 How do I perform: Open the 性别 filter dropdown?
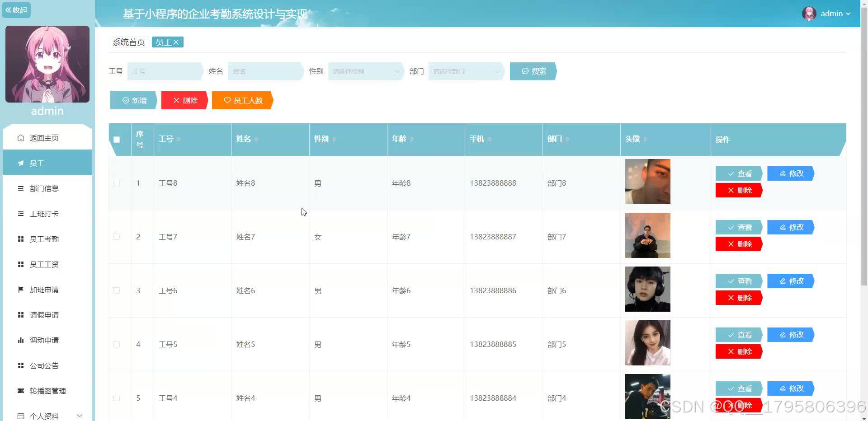click(x=366, y=71)
